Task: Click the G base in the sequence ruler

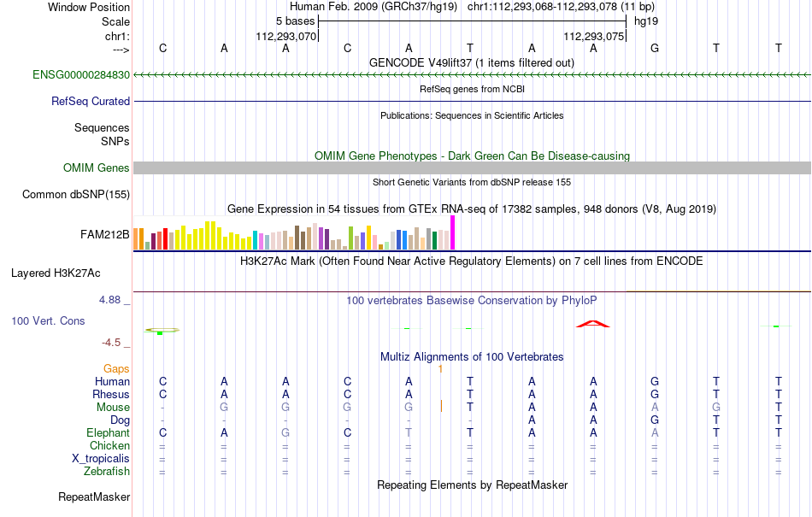Action: [655, 48]
